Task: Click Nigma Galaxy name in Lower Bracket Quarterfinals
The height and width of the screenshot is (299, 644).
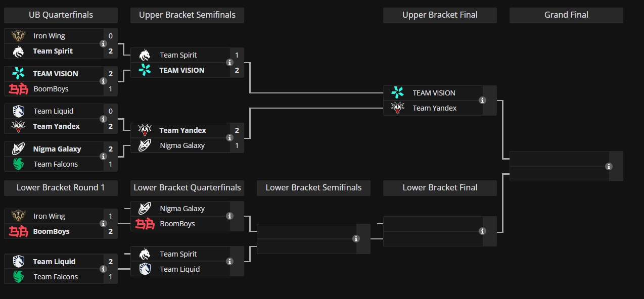Action: (x=182, y=209)
